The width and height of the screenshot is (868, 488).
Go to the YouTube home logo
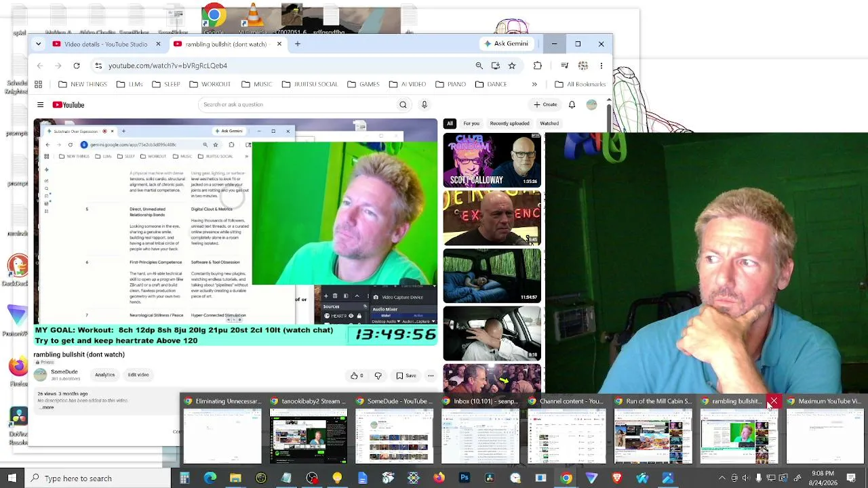pos(68,104)
